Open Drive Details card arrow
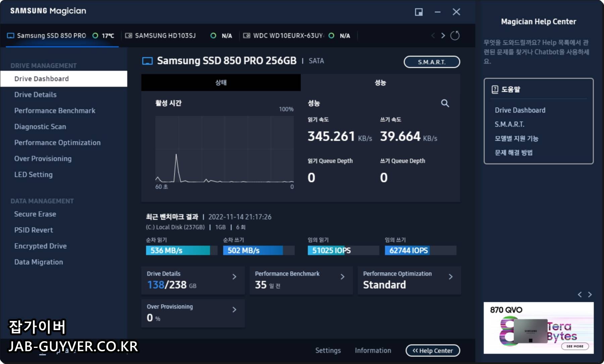 [x=235, y=277]
